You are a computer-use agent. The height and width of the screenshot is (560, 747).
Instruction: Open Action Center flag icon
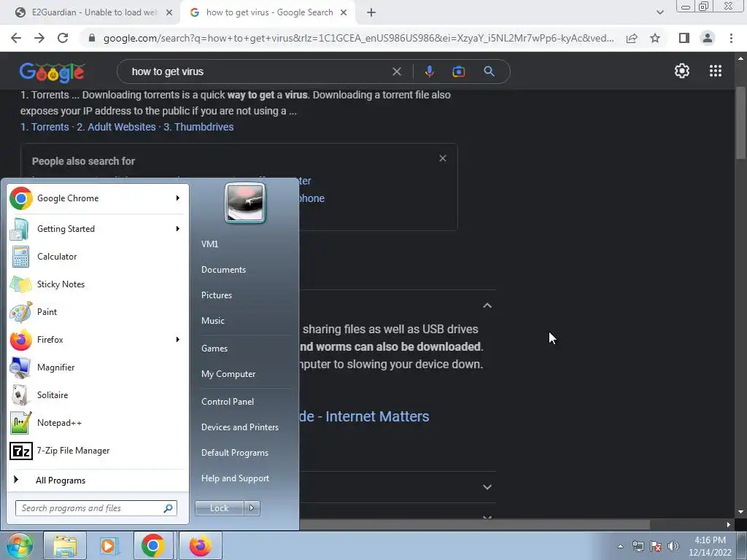(x=656, y=546)
